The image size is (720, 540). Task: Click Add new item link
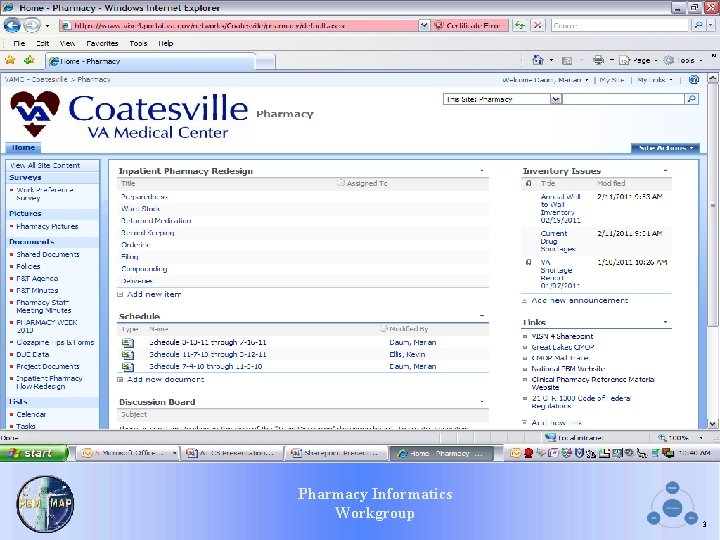point(154,294)
